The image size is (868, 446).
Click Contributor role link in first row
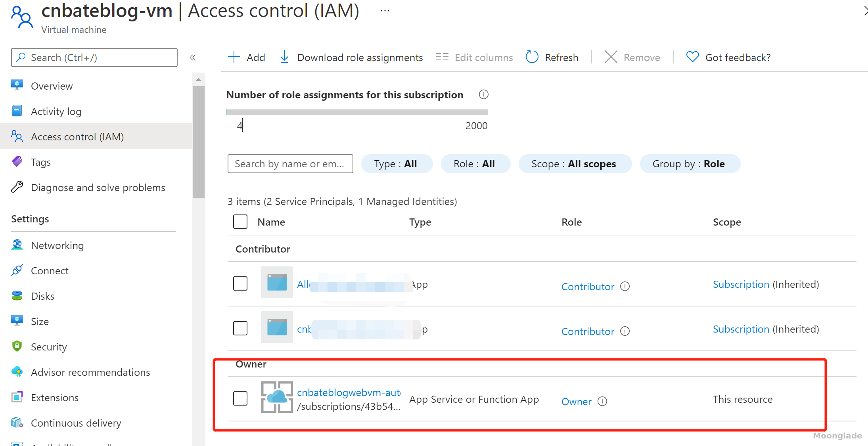pos(588,287)
